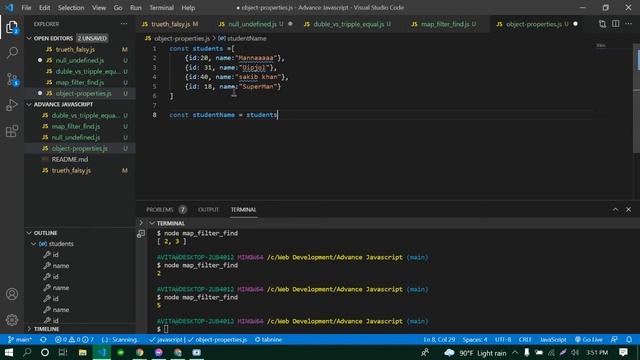This screenshot has width=640, height=360.
Task: Click the open changes icon in editor toolbar
Action: [x=602, y=24]
